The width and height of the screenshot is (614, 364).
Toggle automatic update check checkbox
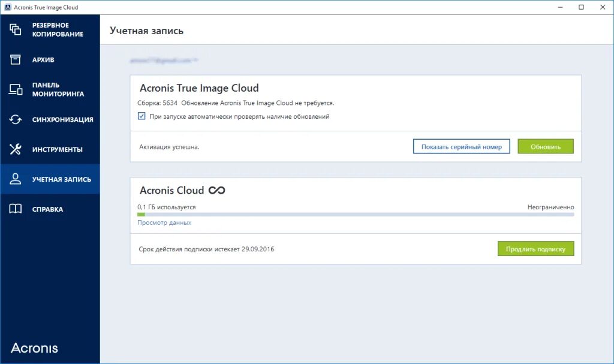142,116
